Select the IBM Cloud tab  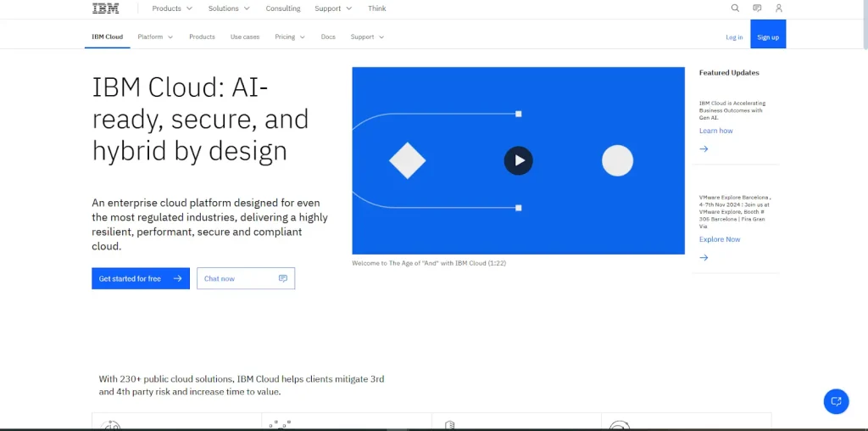(108, 37)
